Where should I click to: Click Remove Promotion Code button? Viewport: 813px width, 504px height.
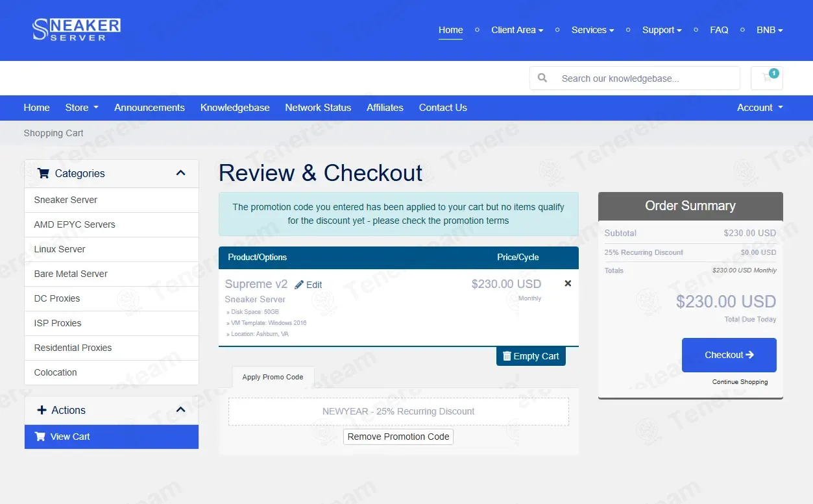click(x=398, y=437)
